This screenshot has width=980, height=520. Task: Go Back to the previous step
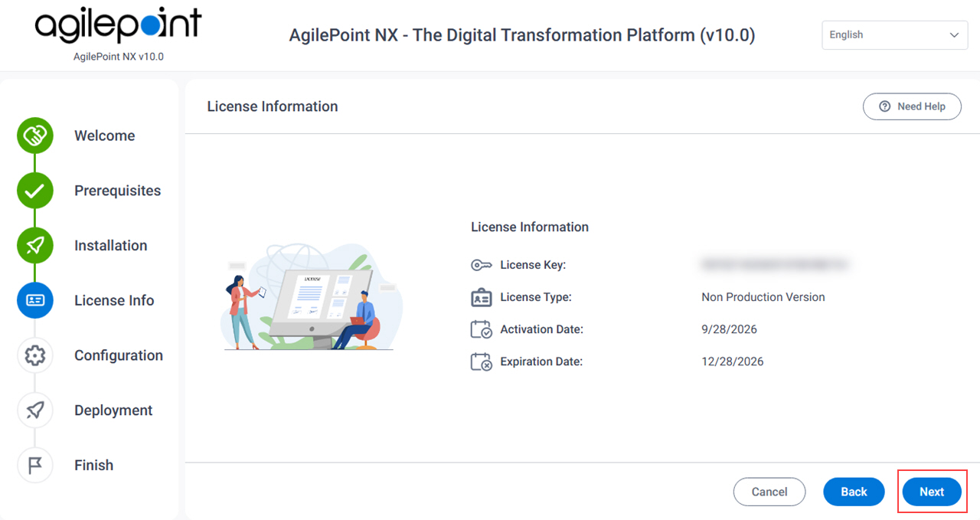pyautogui.click(x=854, y=492)
